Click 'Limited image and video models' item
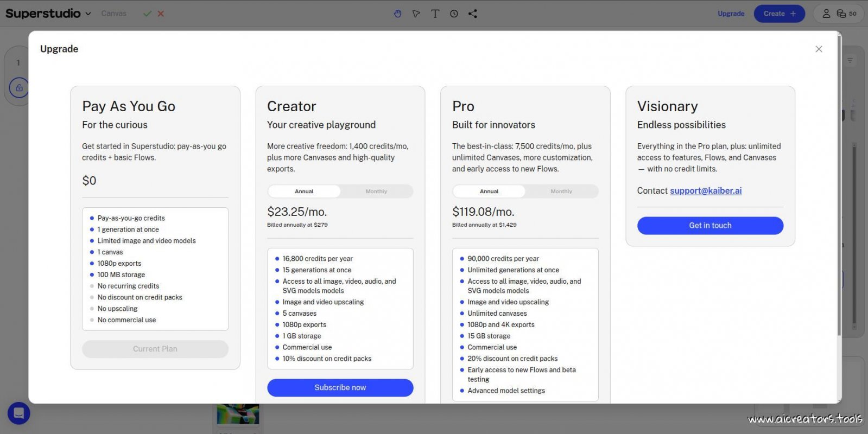 point(147,241)
